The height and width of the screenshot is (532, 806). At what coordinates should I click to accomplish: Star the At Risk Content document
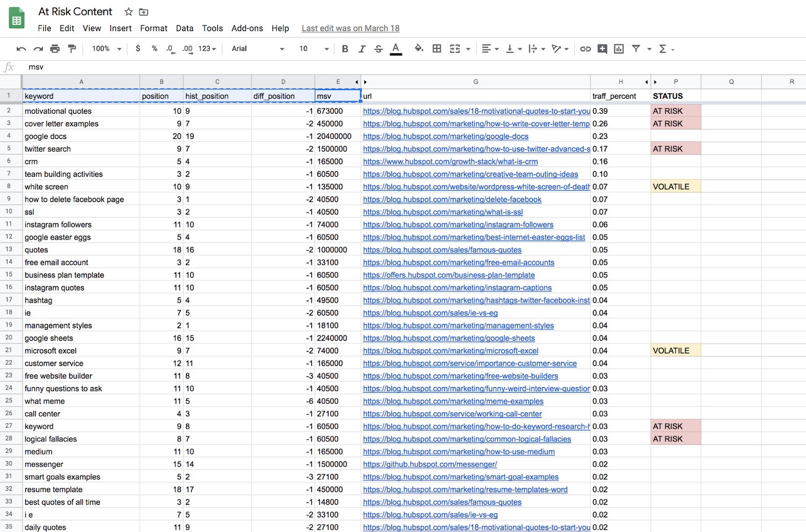click(128, 12)
